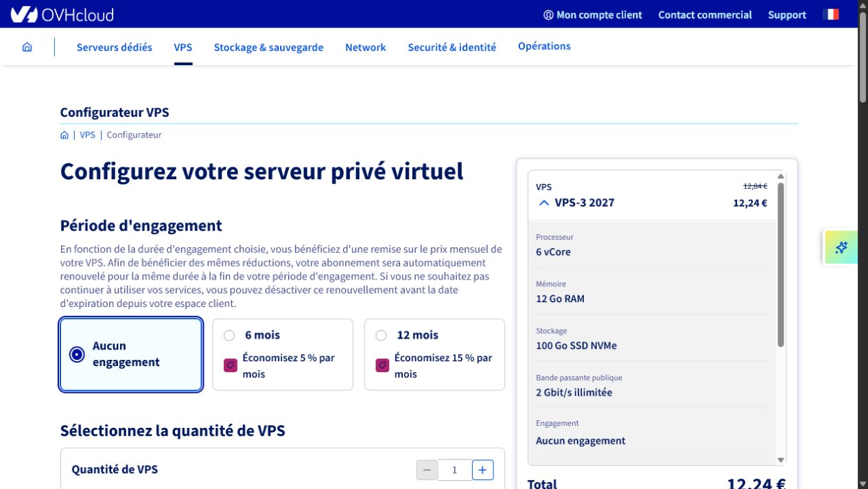The width and height of the screenshot is (868, 489).
Task: Open the Support link
Action: (x=787, y=15)
